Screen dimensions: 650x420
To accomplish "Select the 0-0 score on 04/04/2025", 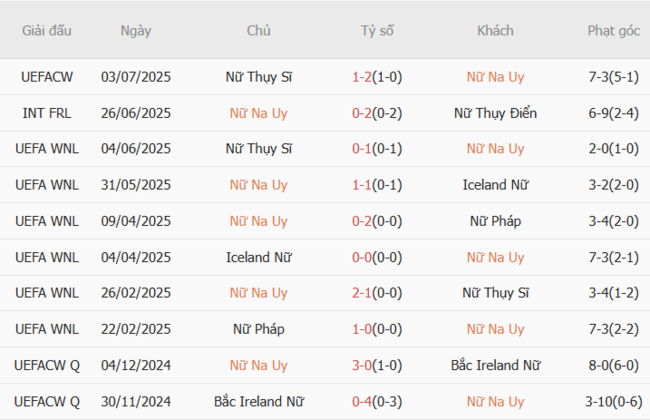I will [362, 257].
